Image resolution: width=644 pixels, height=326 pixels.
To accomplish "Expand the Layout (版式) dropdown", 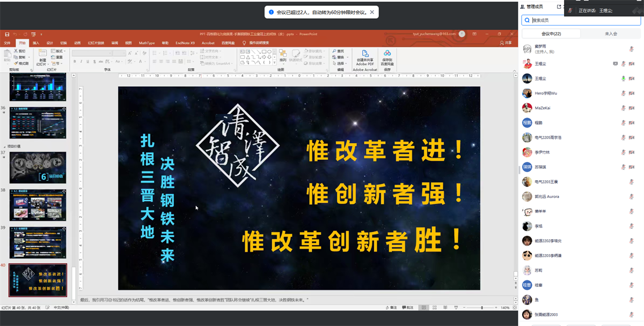I will click(x=58, y=51).
